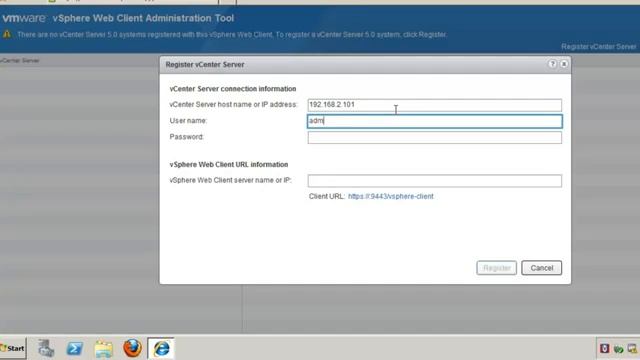Open Windows Explorer folder icon in taskbar
The height and width of the screenshot is (360, 640).
pos(103,349)
